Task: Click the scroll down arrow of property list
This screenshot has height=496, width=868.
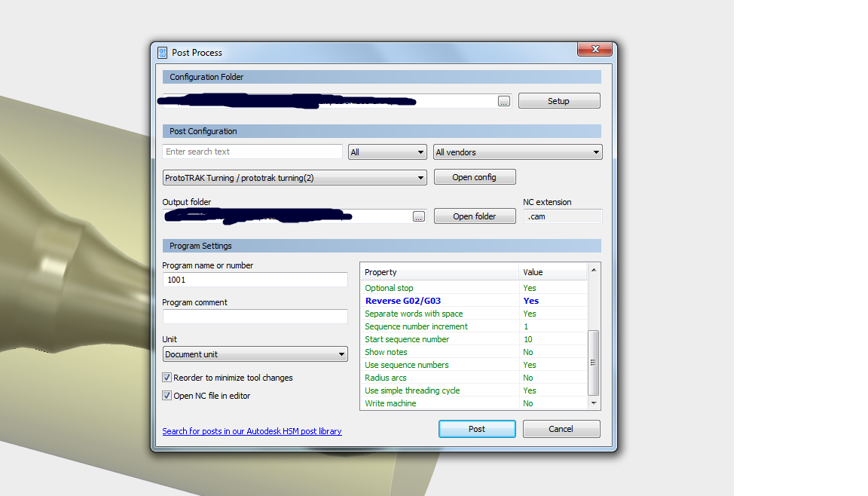Action: pos(594,403)
